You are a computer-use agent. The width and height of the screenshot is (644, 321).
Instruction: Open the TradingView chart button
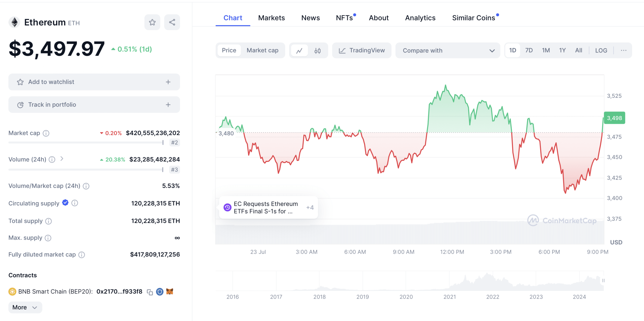point(362,50)
